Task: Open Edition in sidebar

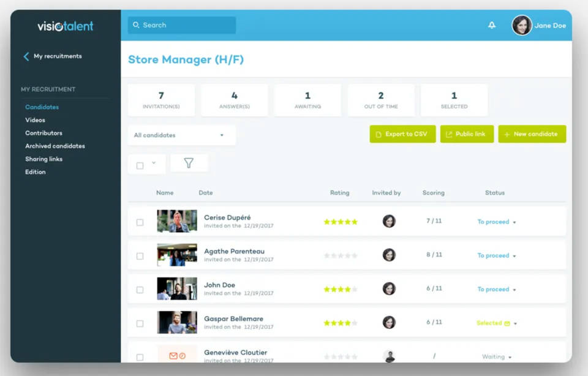Action: (x=36, y=171)
